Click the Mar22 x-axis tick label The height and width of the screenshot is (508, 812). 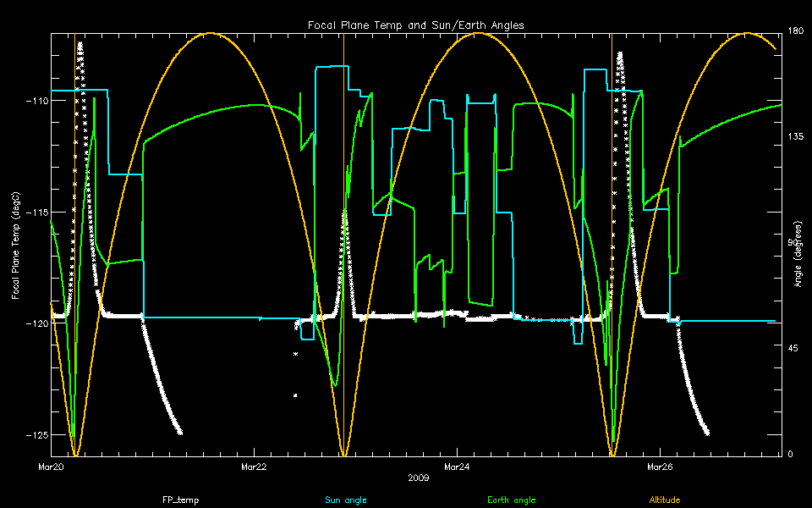tap(254, 467)
